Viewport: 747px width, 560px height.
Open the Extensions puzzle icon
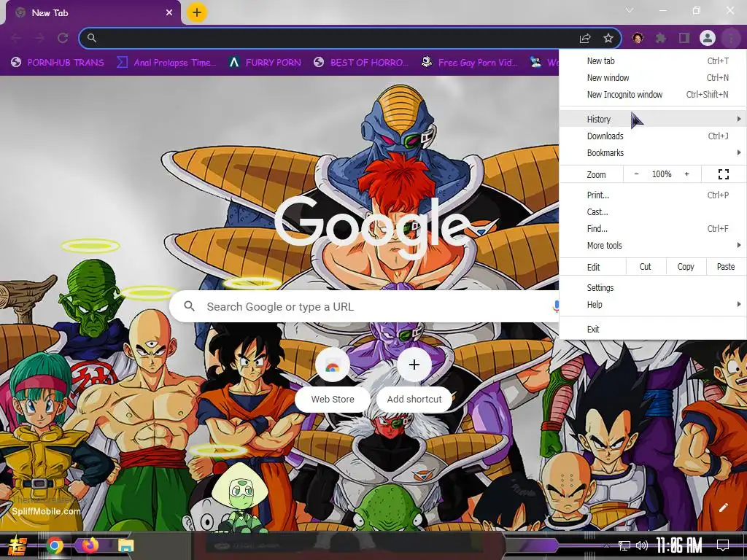(x=661, y=38)
